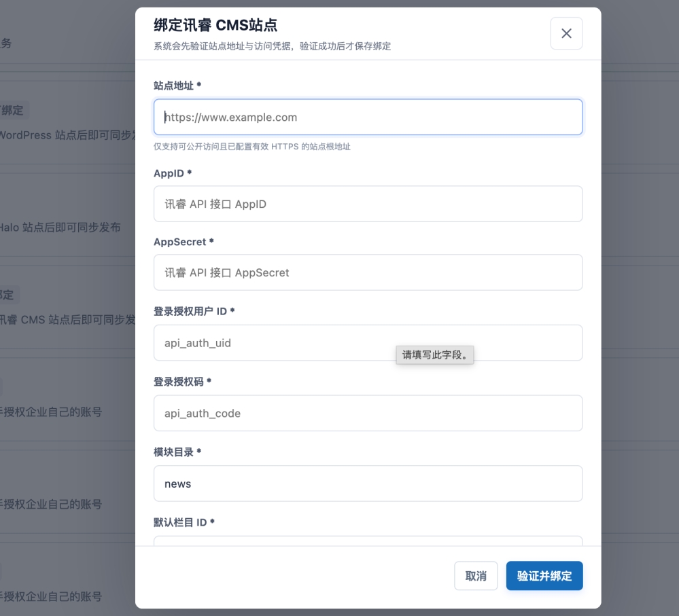The height and width of the screenshot is (616, 679).
Task: Click the dialog subtitle about 验证成功后才保存绑定
Action: 273,46
